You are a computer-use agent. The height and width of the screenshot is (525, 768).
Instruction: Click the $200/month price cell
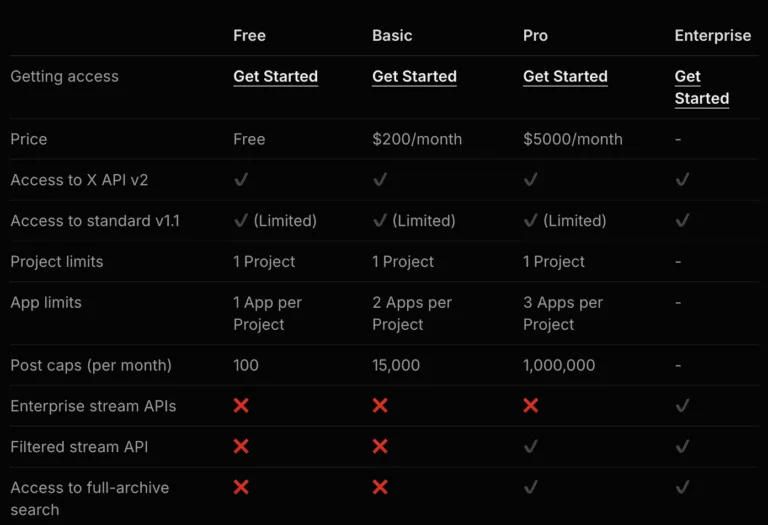point(417,139)
